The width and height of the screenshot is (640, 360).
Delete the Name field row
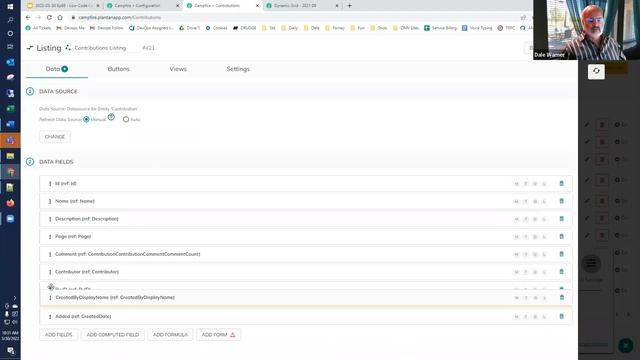click(x=561, y=201)
